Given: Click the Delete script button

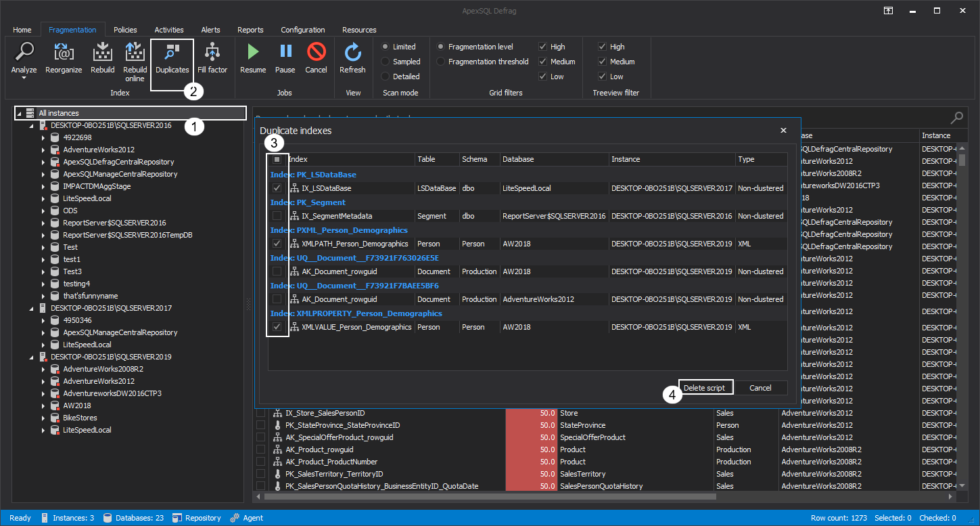Looking at the screenshot, I should click(705, 387).
